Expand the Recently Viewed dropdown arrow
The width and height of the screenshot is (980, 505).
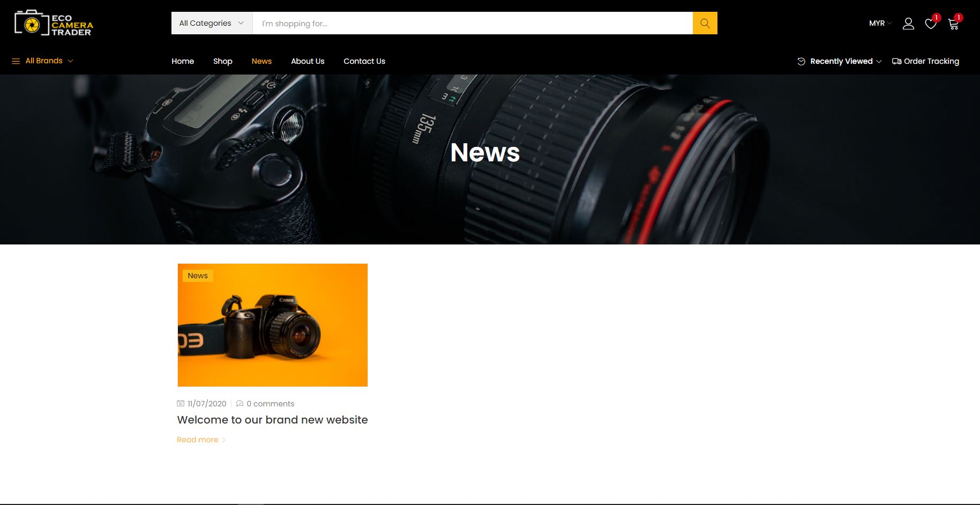click(x=879, y=62)
